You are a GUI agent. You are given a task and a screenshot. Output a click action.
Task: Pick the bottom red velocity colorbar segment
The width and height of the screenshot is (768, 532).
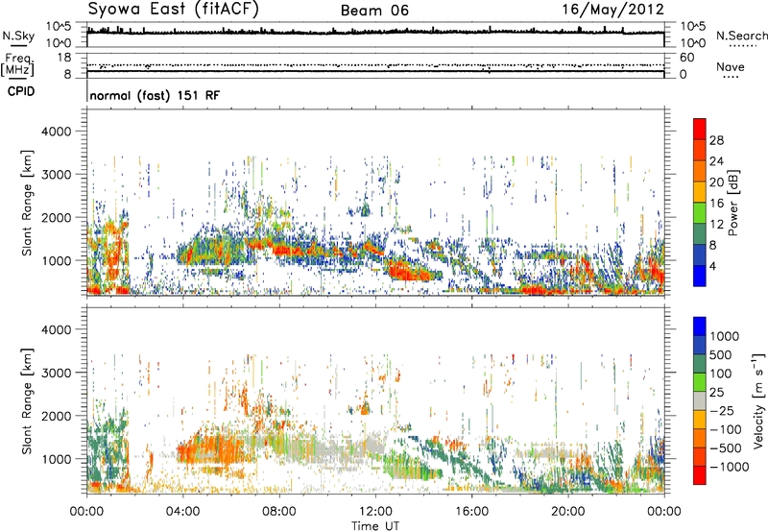(700, 475)
